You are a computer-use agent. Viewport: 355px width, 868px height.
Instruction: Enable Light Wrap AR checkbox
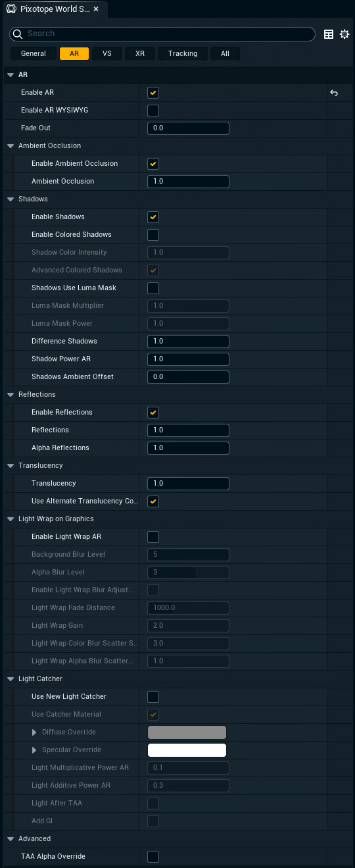point(153,537)
